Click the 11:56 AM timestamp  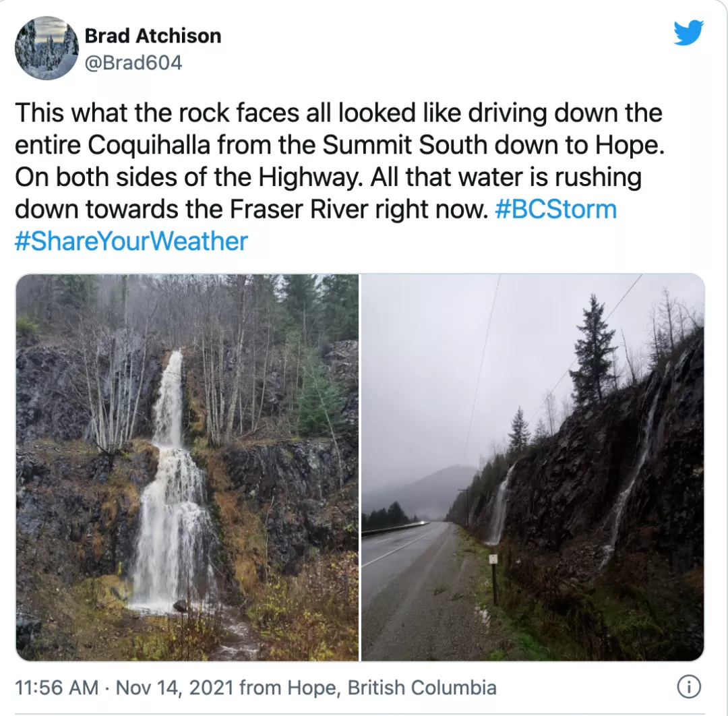click(57, 687)
